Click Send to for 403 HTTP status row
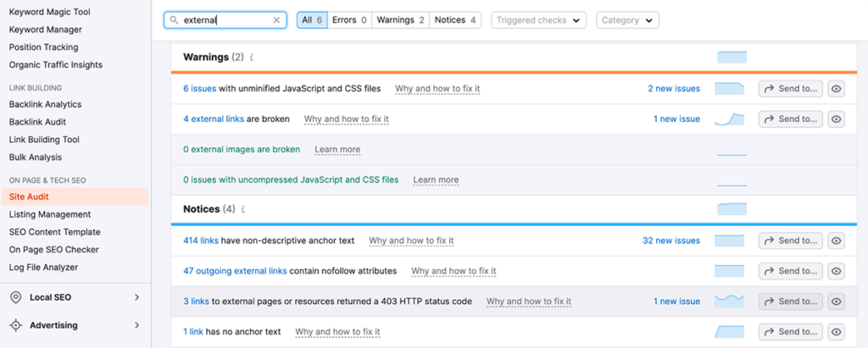Image resolution: width=868 pixels, height=348 pixels. (x=791, y=301)
